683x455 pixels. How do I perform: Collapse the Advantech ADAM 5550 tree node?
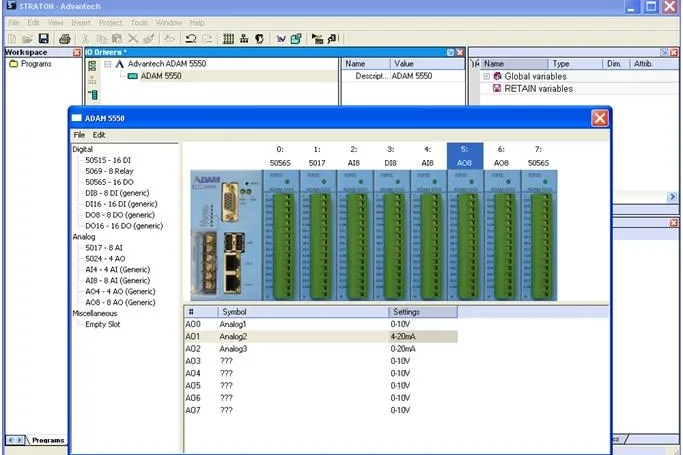click(x=107, y=64)
